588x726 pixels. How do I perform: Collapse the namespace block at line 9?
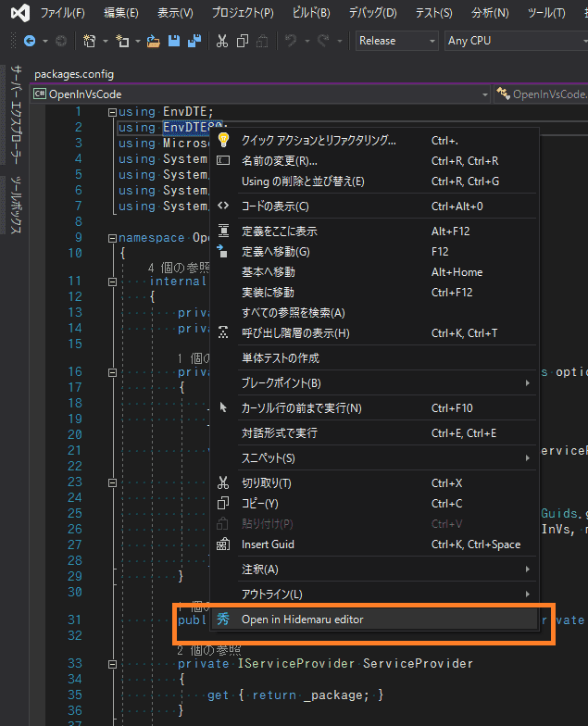(112, 238)
